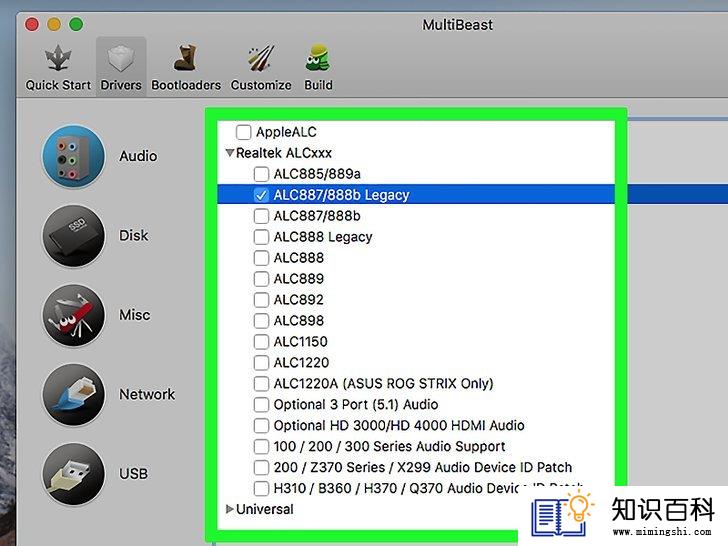728x546 pixels.
Task: Open the Customize paintbrush icon
Action: (x=260, y=58)
